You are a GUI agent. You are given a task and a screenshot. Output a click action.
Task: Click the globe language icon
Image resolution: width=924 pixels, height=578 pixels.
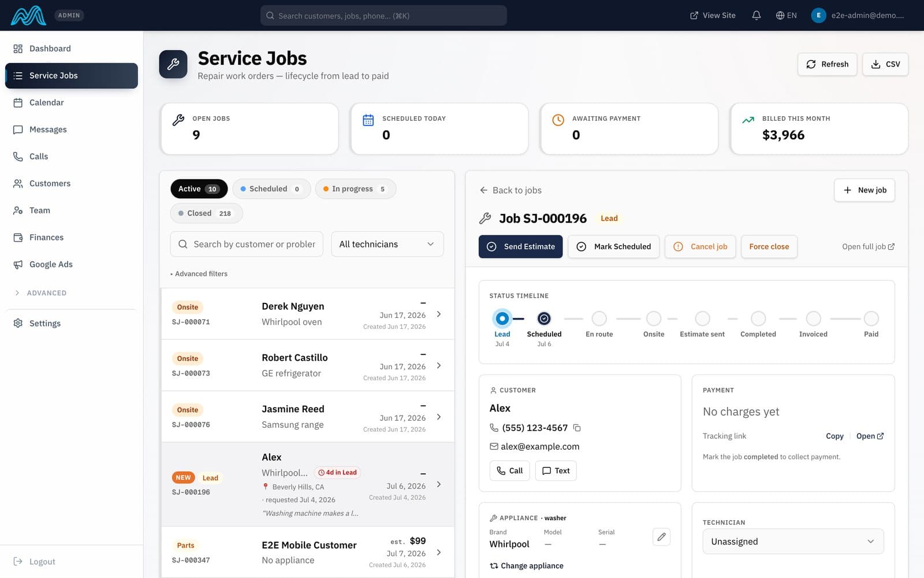(780, 16)
